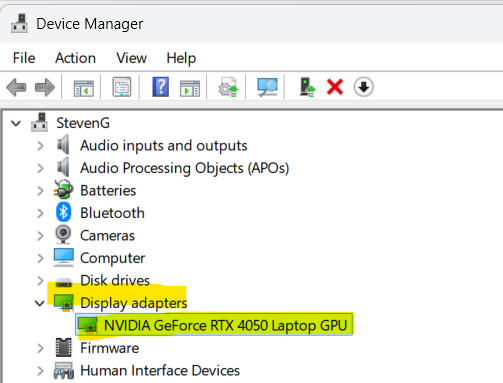Open the File menu
Image resolution: width=503 pixels, height=383 pixels.
coord(24,58)
